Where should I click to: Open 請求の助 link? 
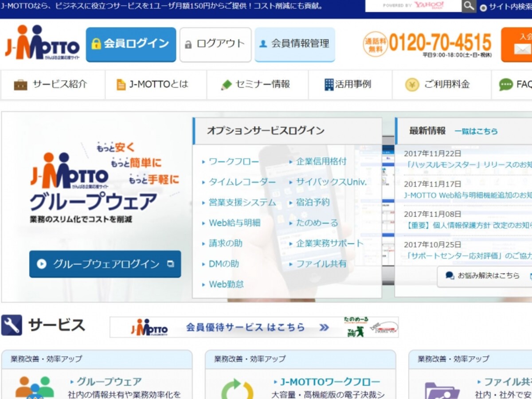coord(226,243)
